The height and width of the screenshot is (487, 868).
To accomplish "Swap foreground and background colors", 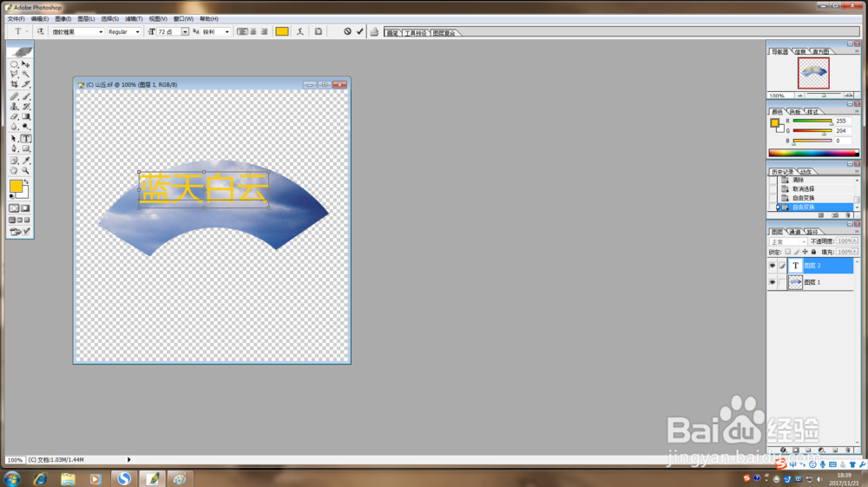I will tap(26, 181).
